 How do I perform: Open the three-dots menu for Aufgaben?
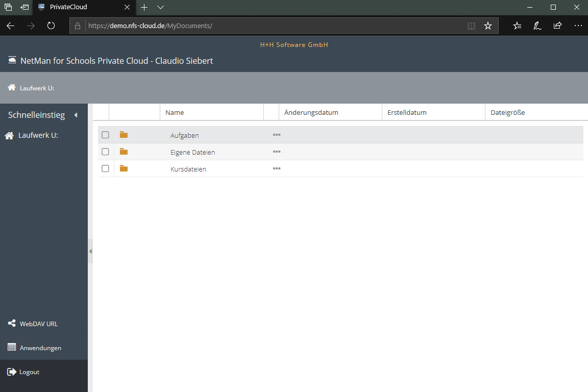(277, 135)
